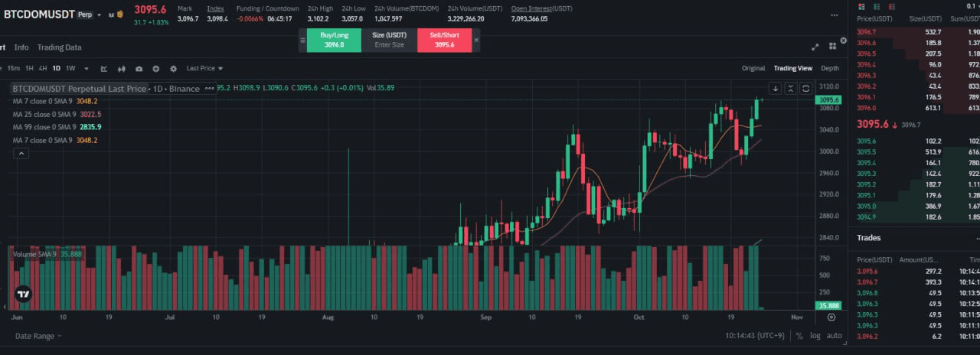Screen dimensions: 980x355
Task: Click the down-arrow button on chart
Action: click(x=775, y=89)
